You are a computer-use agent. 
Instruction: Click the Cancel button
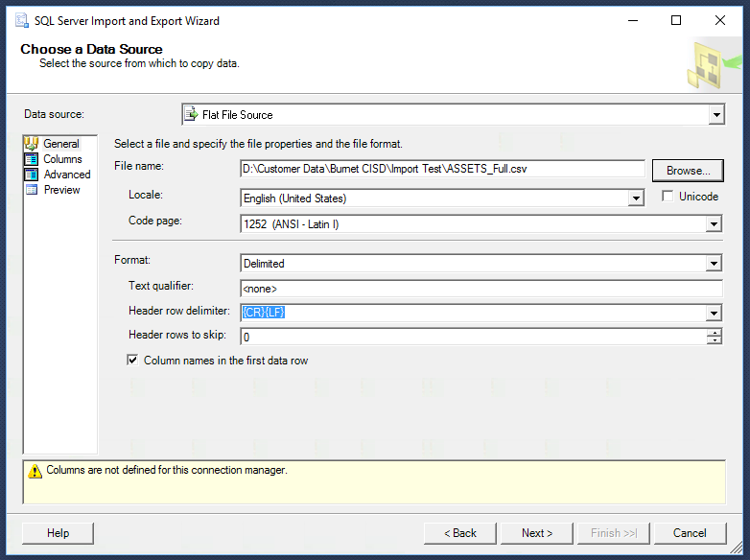(690, 533)
